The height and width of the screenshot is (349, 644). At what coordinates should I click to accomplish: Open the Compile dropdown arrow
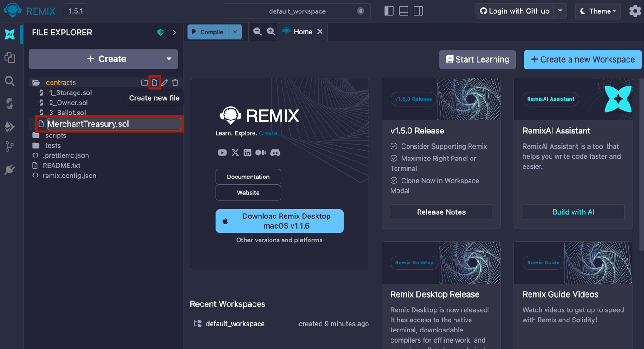[x=235, y=32]
